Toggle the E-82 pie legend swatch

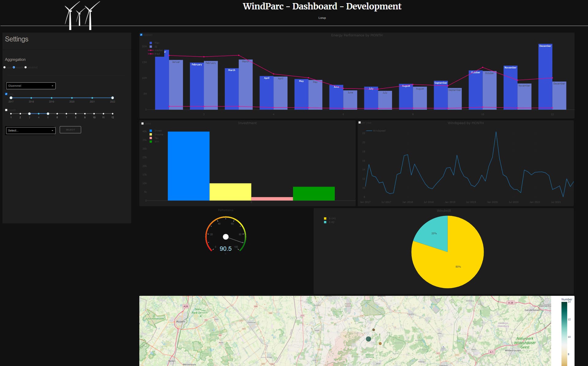point(325,222)
